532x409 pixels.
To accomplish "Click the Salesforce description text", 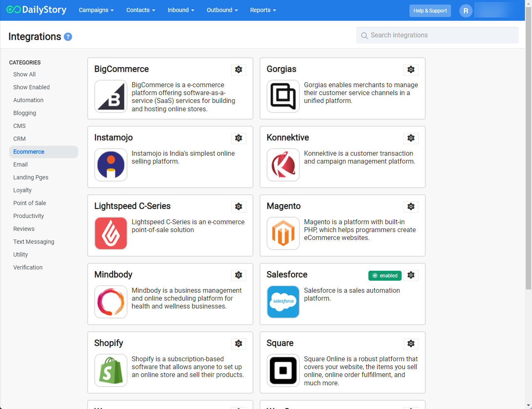I will [x=352, y=294].
